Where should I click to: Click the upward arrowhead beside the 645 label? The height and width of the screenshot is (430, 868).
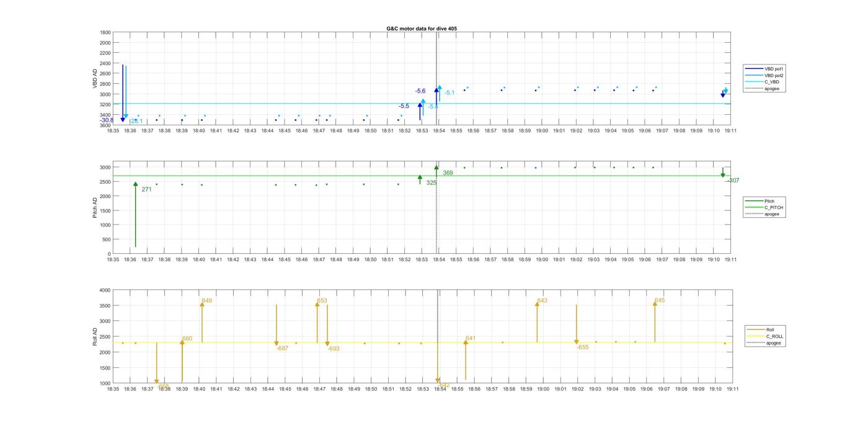click(x=655, y=303)
